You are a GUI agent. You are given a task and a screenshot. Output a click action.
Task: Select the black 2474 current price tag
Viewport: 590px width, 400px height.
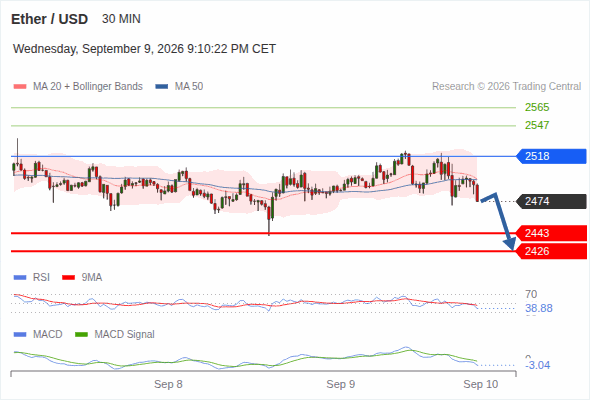(x=551, y=201)
